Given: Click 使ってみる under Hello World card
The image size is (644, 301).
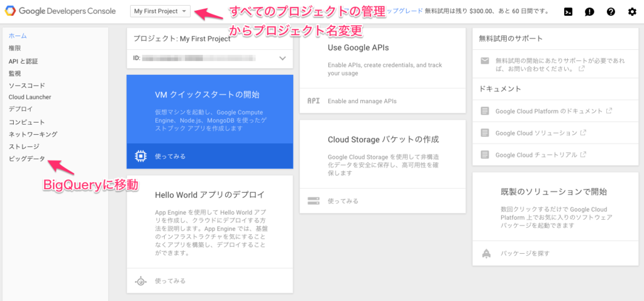Looking at the screenshot, I should click(170, 281).
